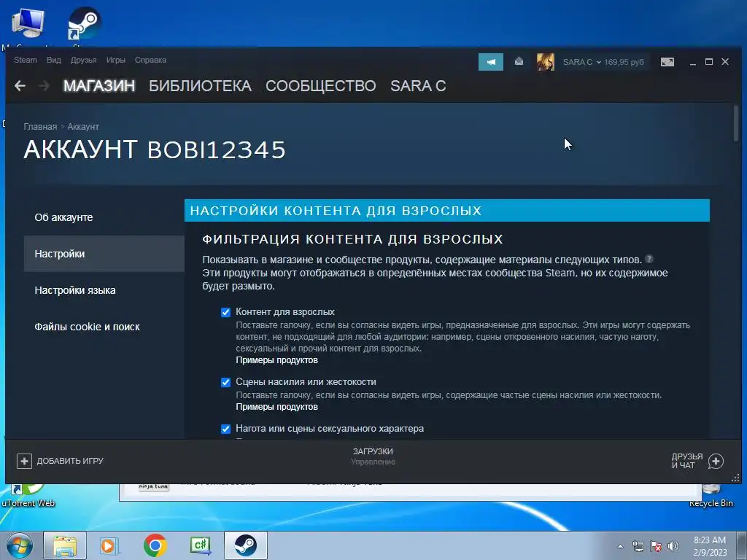Go back with the left arrow
Screen dimensions: 747x560
[x=20, y=86]
